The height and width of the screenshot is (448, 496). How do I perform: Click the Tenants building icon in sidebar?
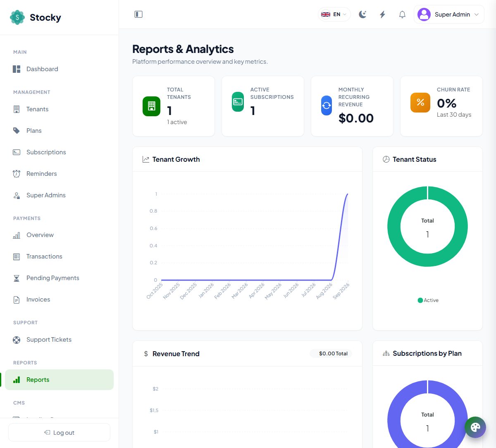pos(17,109)
